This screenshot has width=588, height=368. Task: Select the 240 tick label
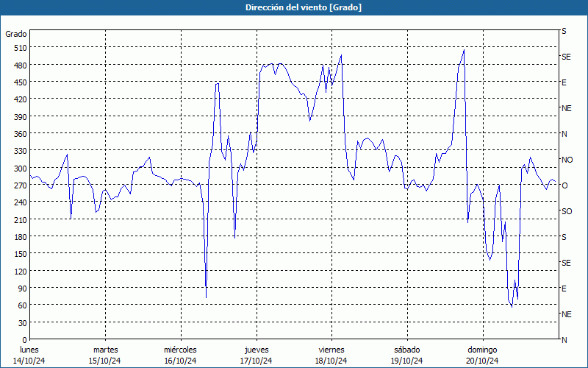click(21, 202)
